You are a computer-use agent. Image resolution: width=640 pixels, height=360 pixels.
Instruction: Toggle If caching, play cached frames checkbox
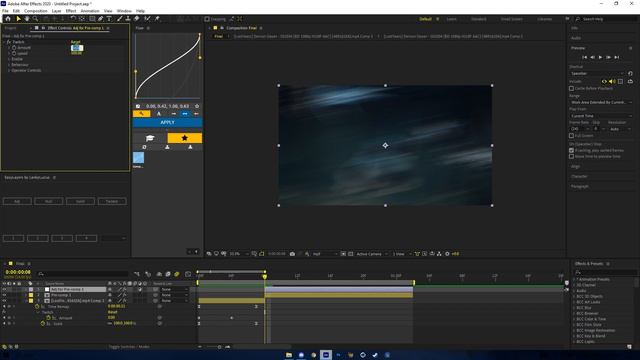coord(571,150)
